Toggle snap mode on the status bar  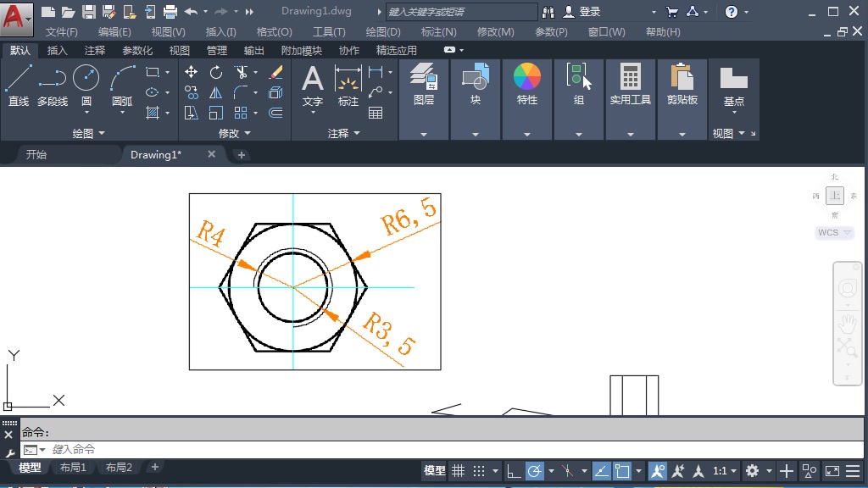(x=480, y=470)
